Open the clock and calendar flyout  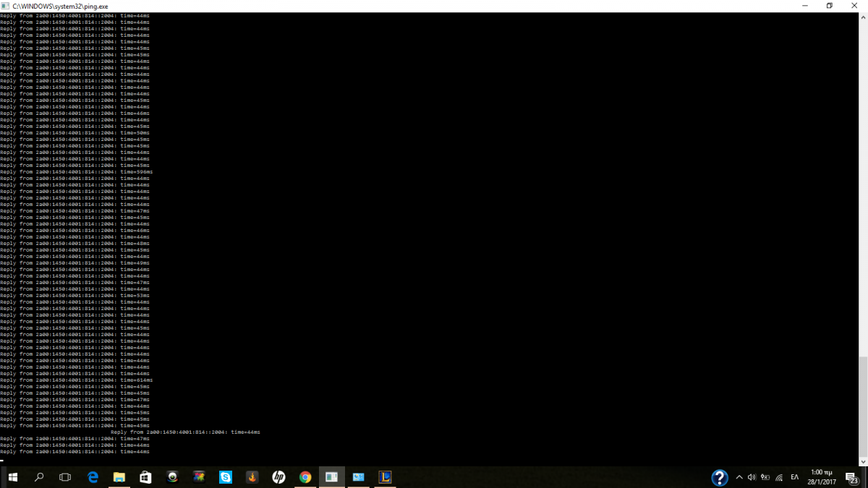(x=822, y=477)
